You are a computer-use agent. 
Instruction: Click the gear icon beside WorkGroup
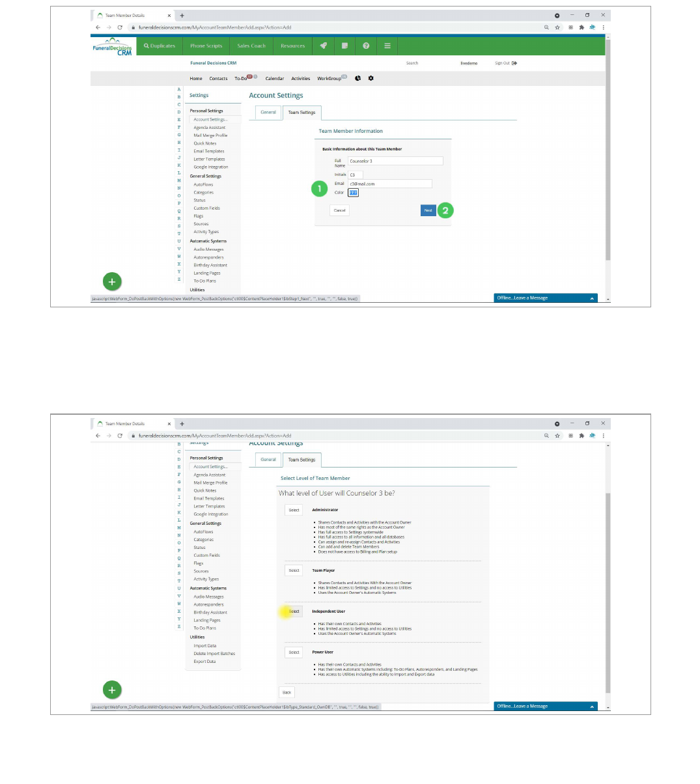pos(371,78)
